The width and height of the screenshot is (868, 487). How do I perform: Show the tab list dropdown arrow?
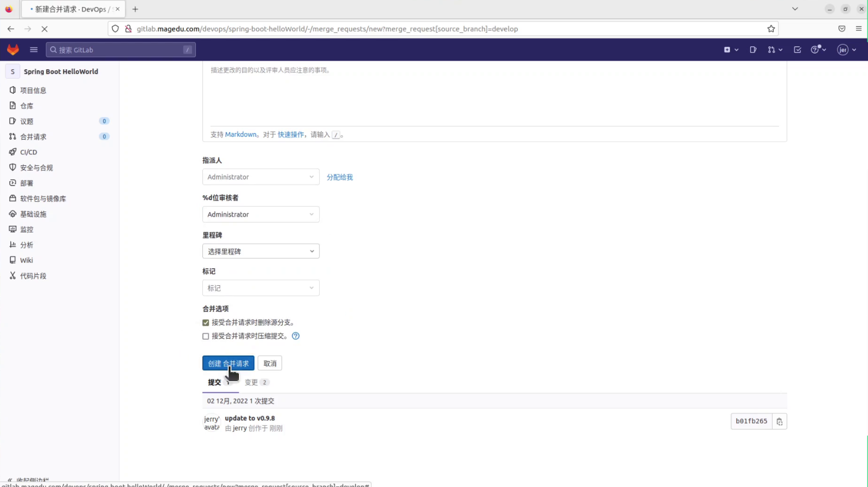[x=795, y=9]
